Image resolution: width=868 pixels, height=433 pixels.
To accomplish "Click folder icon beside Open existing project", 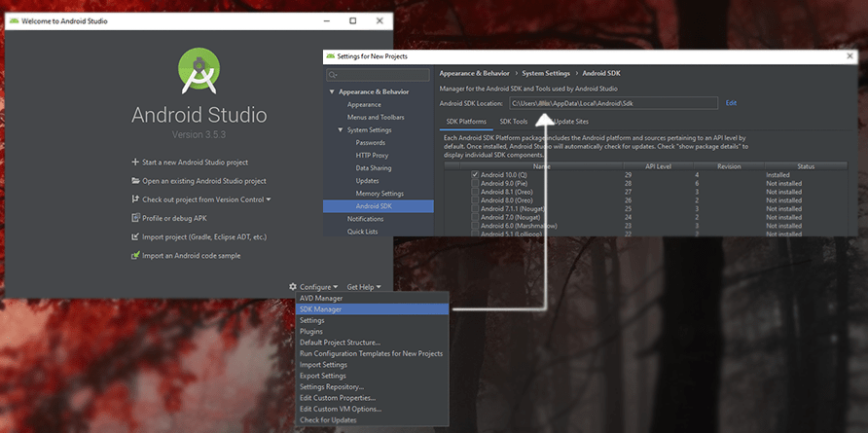I will click(x=135, y=181).
